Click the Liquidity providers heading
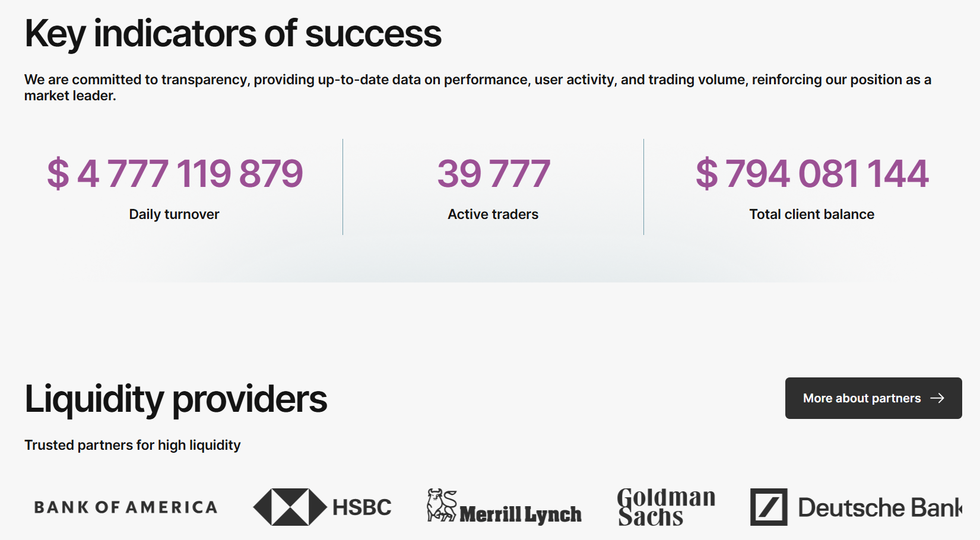 coord(176,399)
